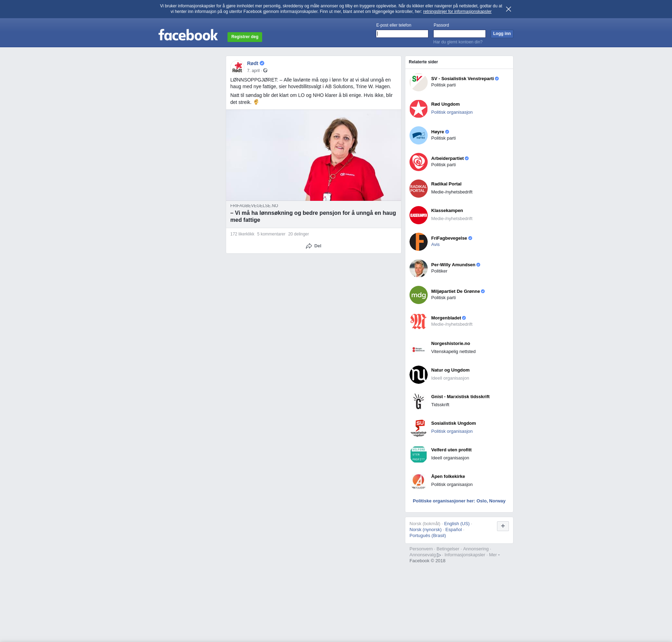Focus the Passord field

pyautogui.click(x=460, y=34)
